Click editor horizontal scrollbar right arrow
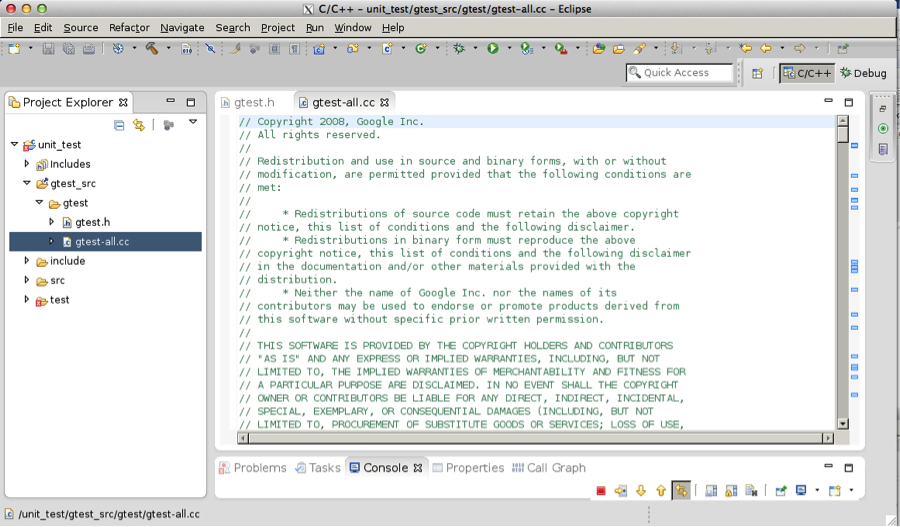The image size is (900, 527). (828, 438)
